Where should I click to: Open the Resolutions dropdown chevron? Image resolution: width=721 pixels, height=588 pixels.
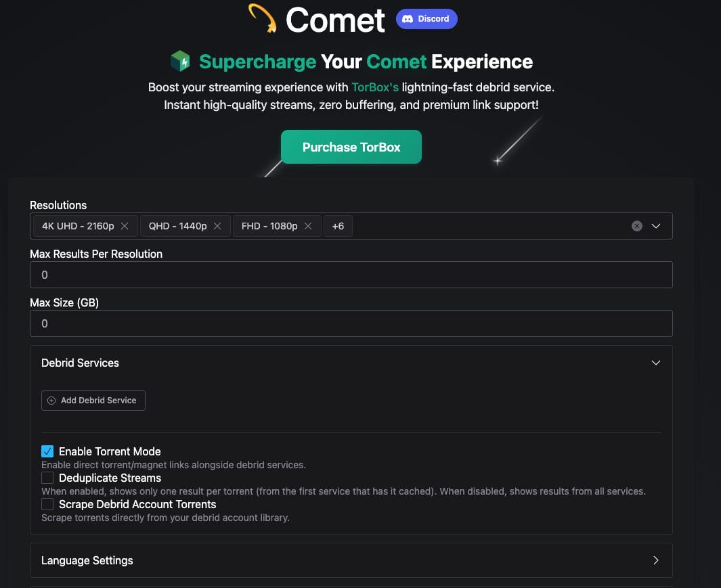(656, 226)
